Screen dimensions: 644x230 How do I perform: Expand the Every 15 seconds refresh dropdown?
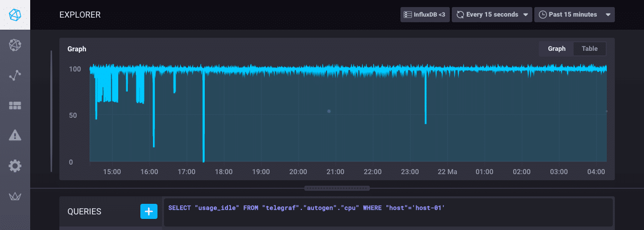492,15
